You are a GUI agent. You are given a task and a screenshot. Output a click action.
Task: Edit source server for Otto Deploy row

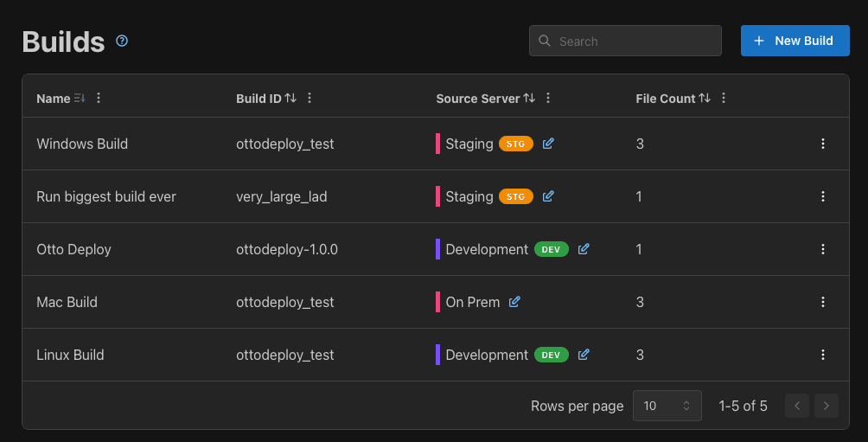click(x=584, y=249)
